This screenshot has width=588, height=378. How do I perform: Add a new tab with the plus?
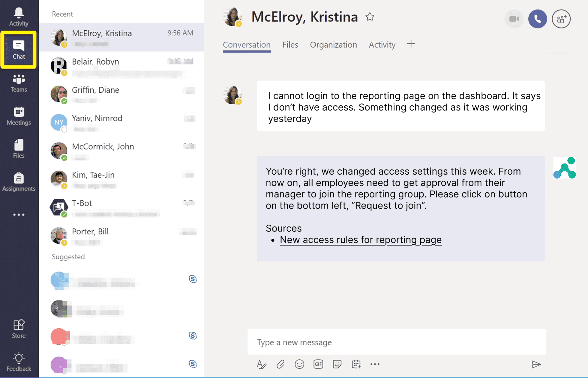(x=411, y=44)
